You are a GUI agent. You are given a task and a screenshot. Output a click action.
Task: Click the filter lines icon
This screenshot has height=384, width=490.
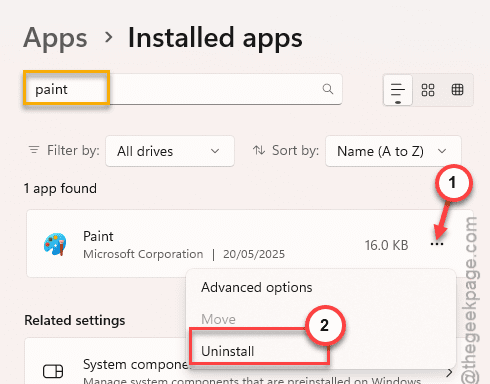point(34,150)
